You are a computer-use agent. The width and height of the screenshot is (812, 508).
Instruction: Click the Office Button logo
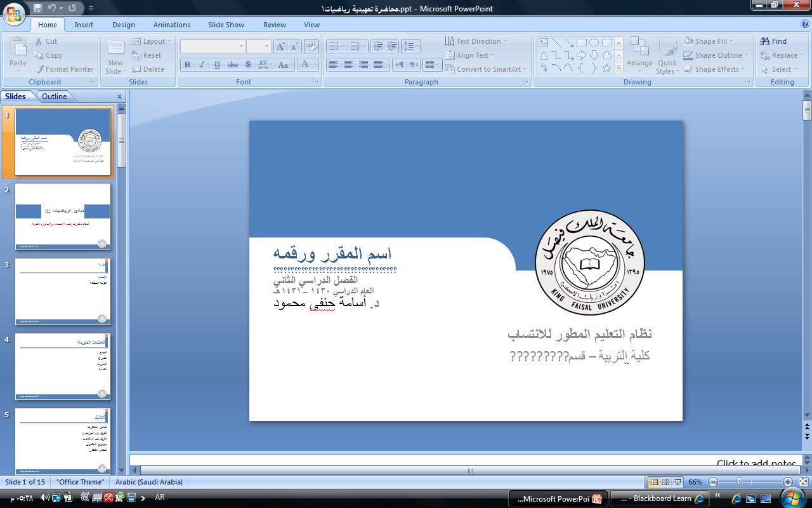13,13
